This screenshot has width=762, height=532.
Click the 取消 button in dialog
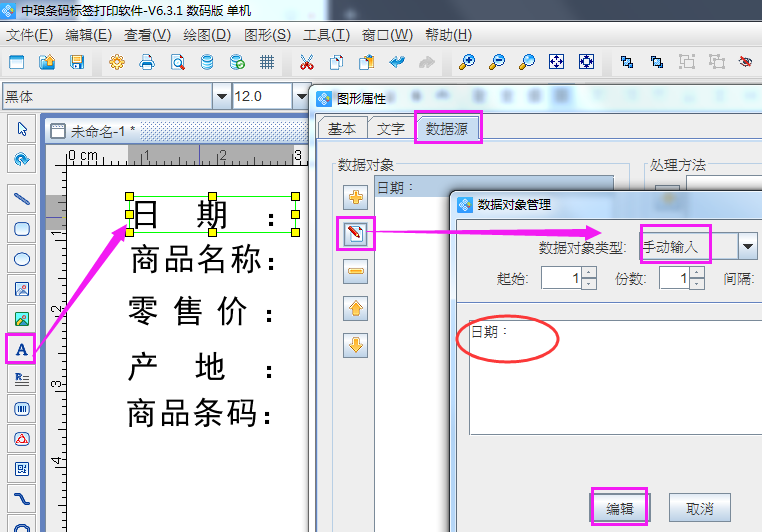(699, 508)
